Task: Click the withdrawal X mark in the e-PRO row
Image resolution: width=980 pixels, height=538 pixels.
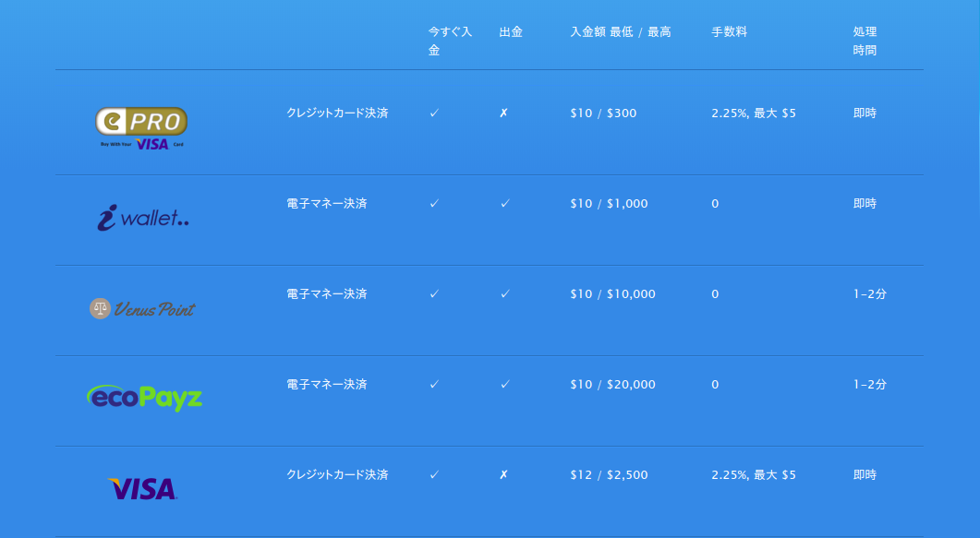Action: (503, 113)
